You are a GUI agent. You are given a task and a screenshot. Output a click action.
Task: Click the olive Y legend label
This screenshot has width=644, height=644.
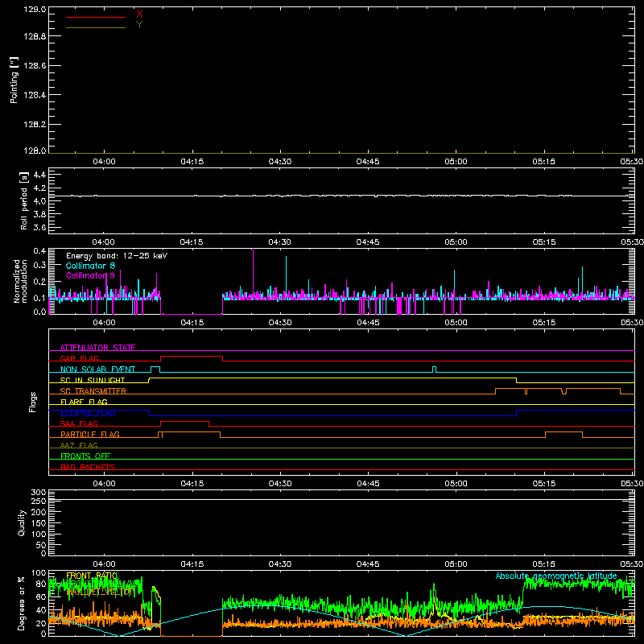click(x=139, y=25)
